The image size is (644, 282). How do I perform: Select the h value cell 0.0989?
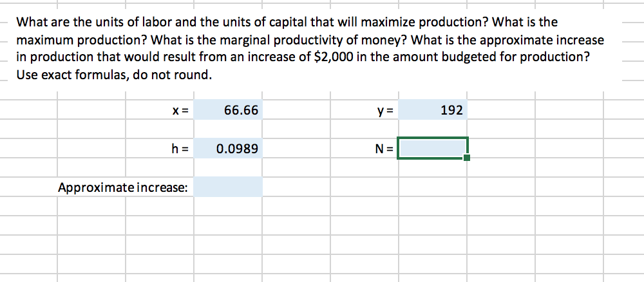click(x=227, y=149)
